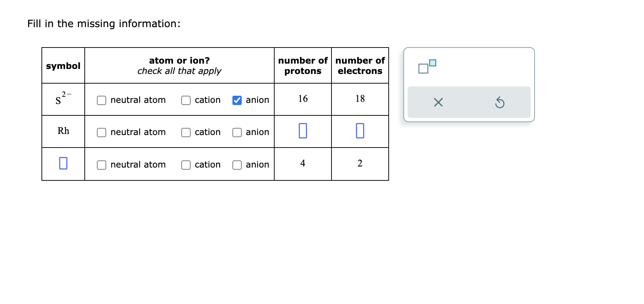Check anion in the bottom row
644x304 pixels.
click(237, 165)
